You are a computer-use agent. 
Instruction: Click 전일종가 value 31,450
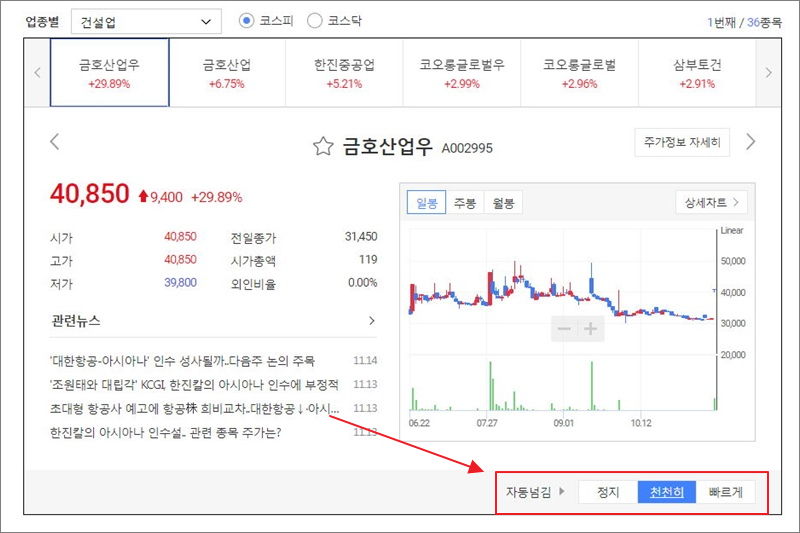point(361,237)
